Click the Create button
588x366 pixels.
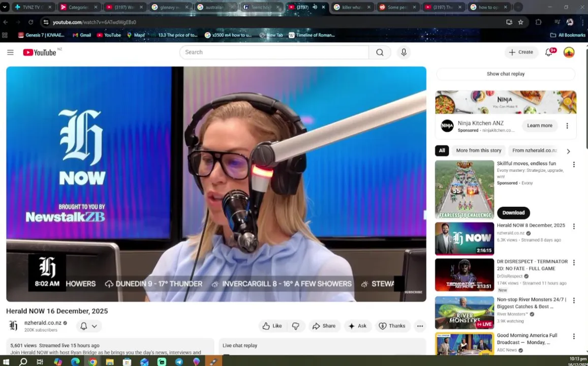[x=521, y=52]
